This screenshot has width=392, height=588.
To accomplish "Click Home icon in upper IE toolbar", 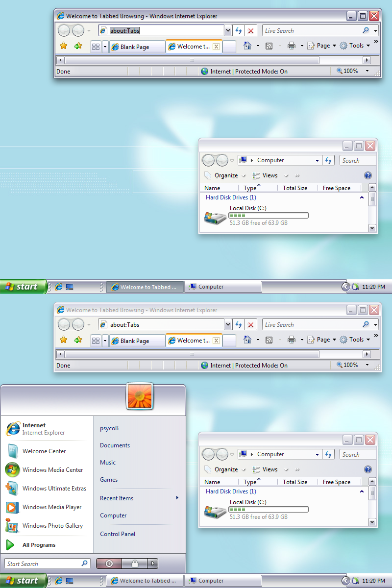I will [247, 46].
